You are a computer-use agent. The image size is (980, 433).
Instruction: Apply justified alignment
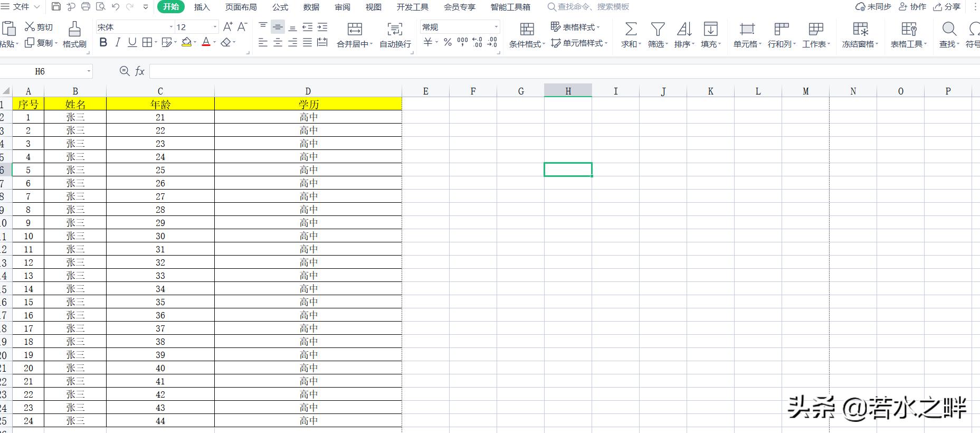307,42
